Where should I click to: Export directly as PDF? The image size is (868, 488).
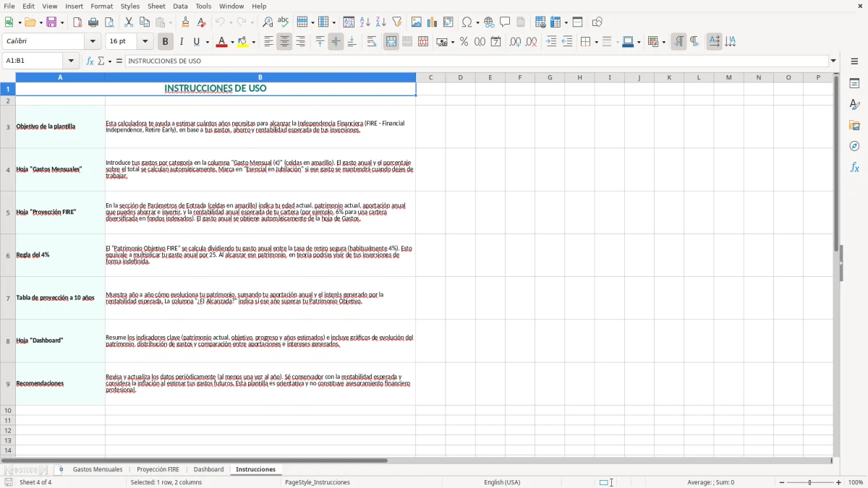(77, 22)
